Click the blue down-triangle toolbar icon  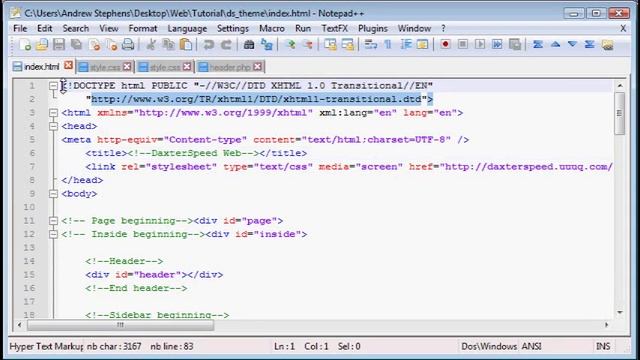[x=572, y=44]
